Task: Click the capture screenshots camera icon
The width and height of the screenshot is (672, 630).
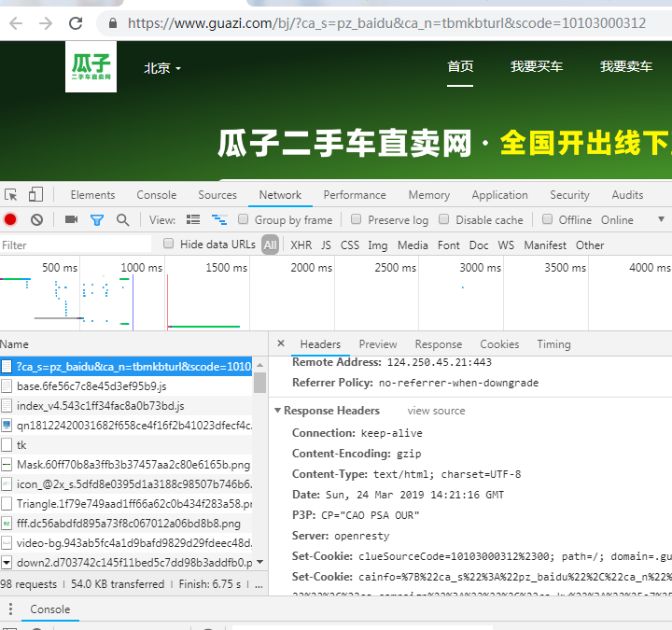Action: [71, 219]
